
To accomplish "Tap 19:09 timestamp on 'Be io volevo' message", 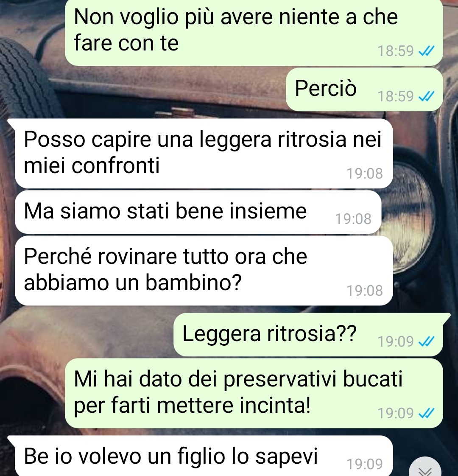I will [365, 464].
